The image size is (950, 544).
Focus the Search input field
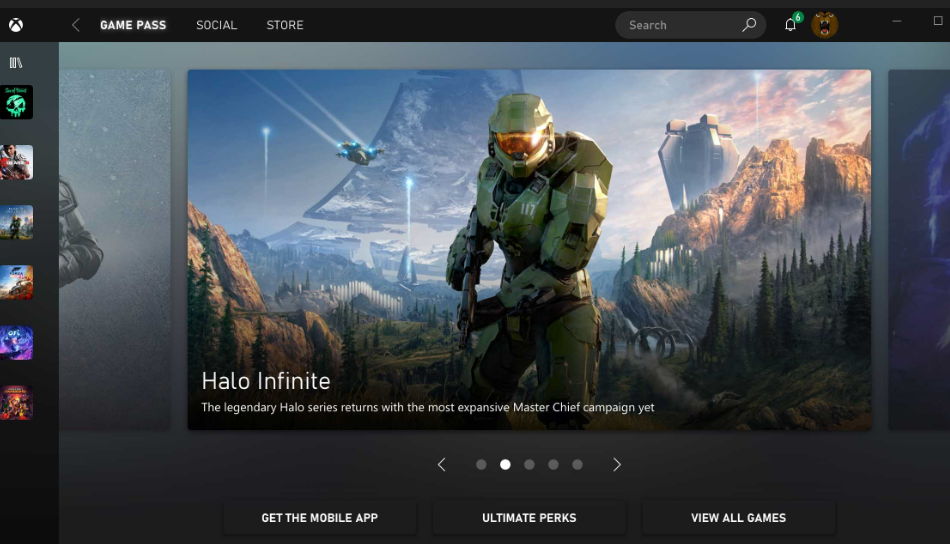coord(691,25)
